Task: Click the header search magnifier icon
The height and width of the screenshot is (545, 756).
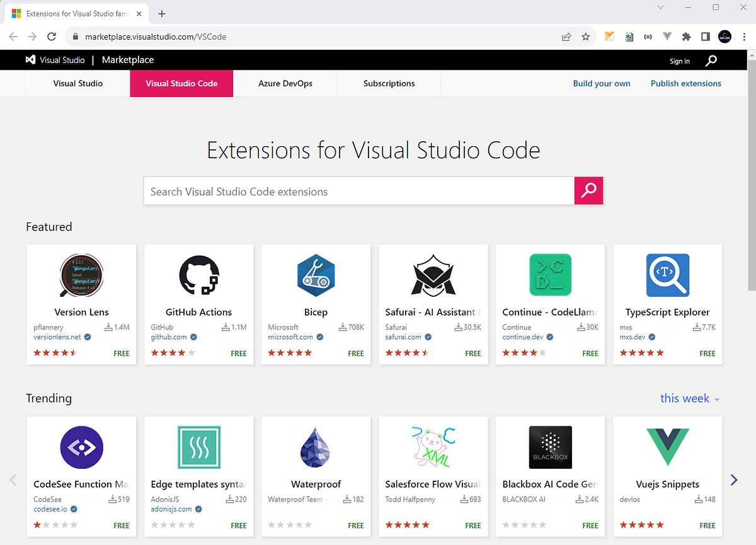Action: 711,60
